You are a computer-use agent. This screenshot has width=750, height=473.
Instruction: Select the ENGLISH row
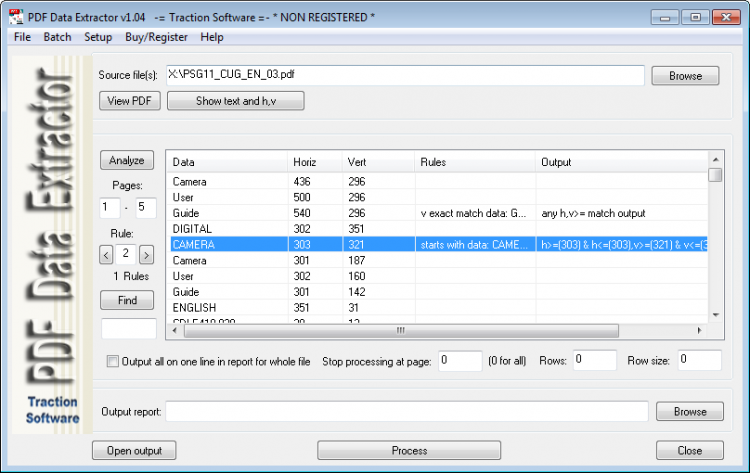tap(438, 308)
